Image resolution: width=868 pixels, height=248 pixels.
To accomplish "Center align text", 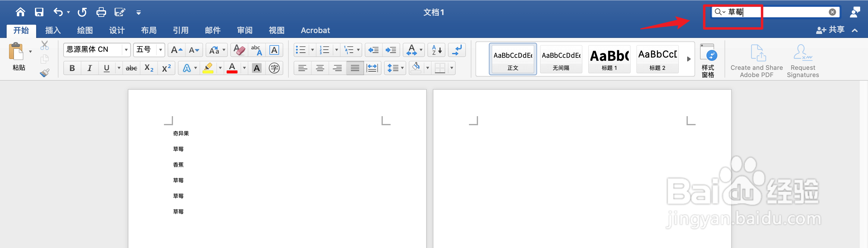I will tap(320, 68).
